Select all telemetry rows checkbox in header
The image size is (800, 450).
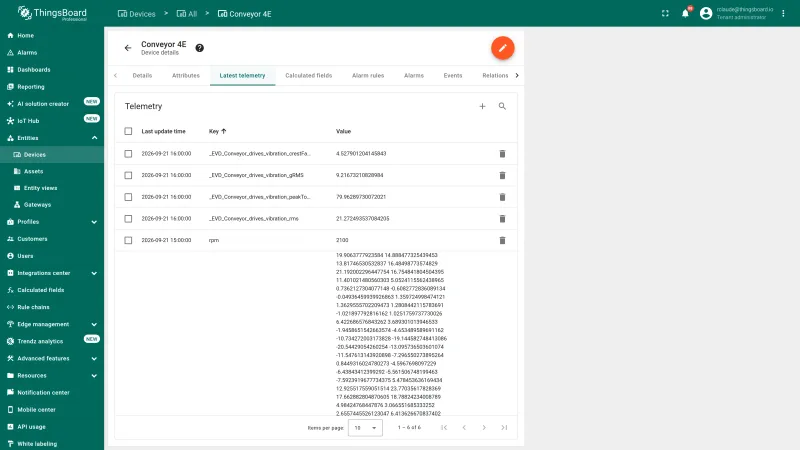(128, 131)
